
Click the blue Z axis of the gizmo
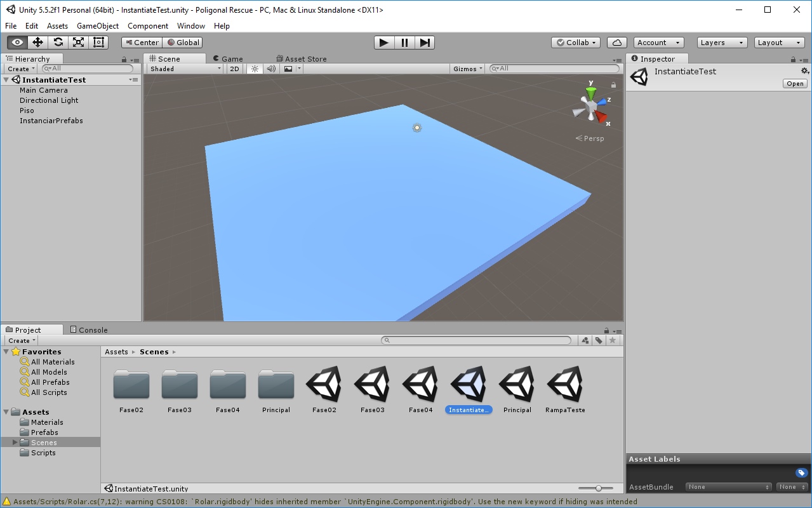tap(601, 101)
